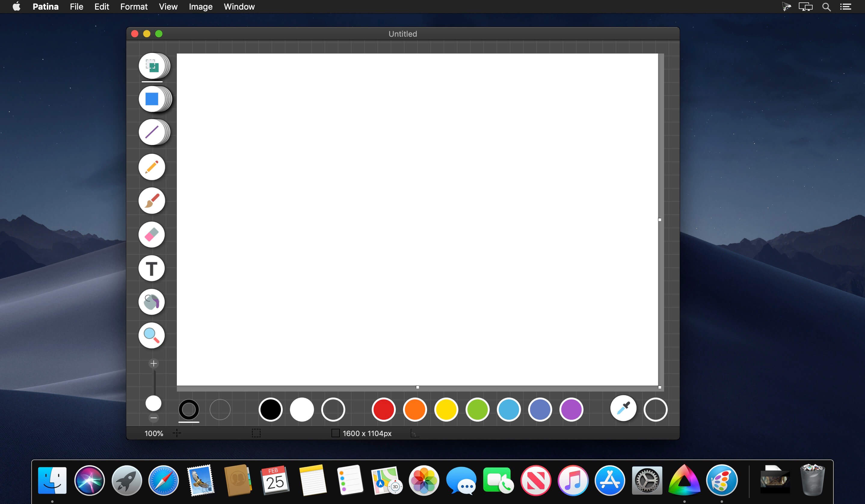
Task: Switch to the Eraser tool
Action: pos(152,235)
